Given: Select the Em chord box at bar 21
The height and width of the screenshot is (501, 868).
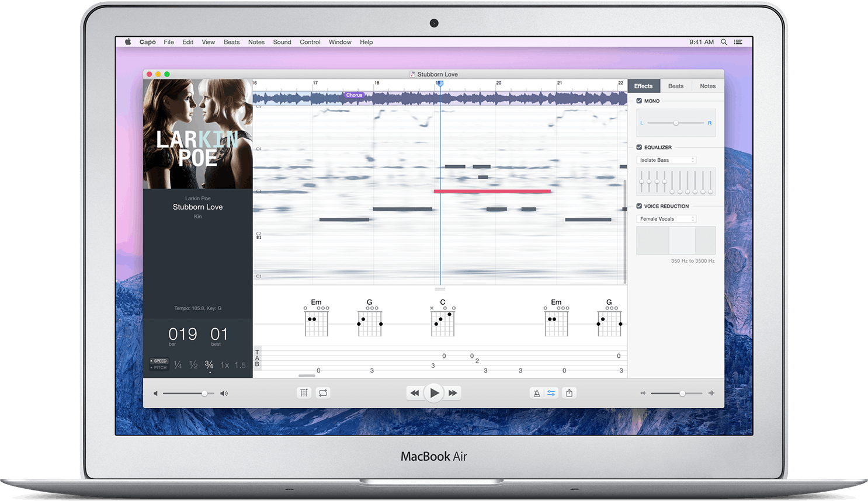Looking at the screenshot, I should pos(556,318).
